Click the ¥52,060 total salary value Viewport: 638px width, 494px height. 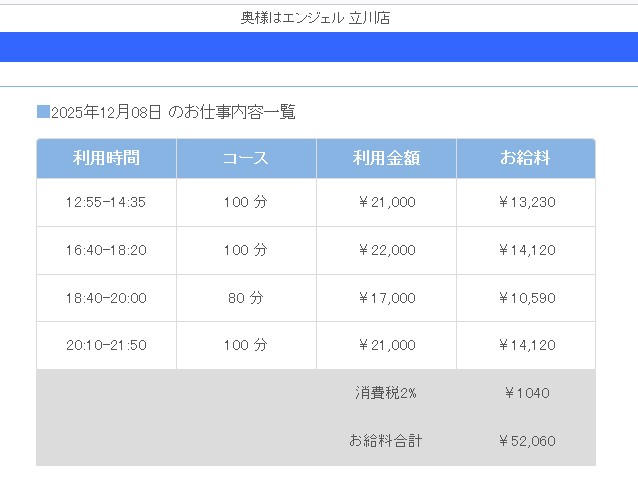(x=526, y=441)
